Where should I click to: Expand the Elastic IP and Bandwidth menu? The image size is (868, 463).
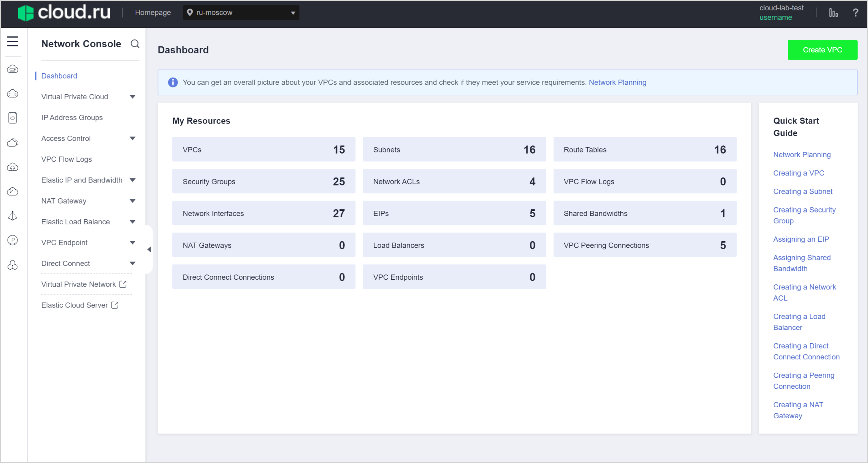(132, 180)
